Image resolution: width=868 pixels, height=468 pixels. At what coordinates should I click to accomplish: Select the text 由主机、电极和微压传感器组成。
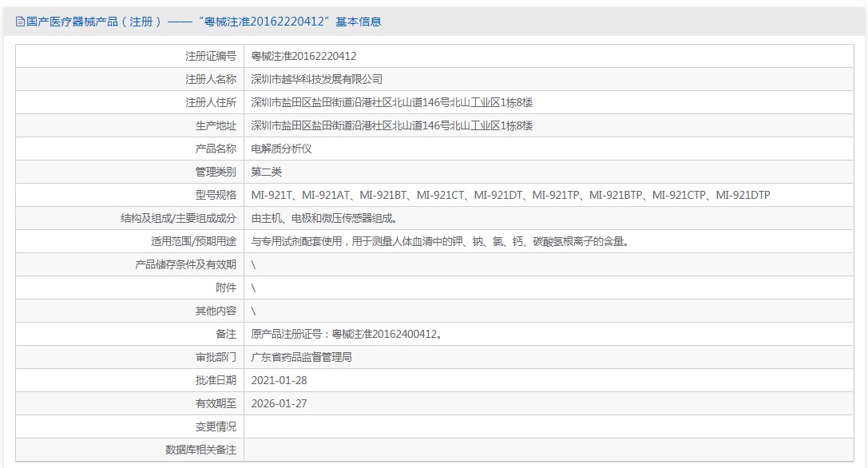(325, 218)
